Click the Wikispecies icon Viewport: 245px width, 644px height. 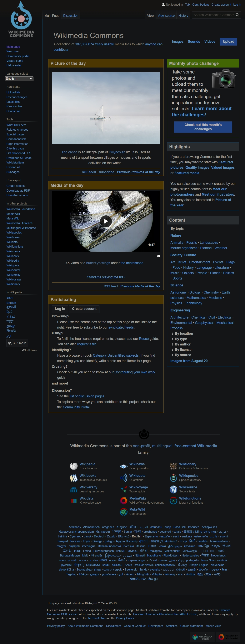pos(173,478)
